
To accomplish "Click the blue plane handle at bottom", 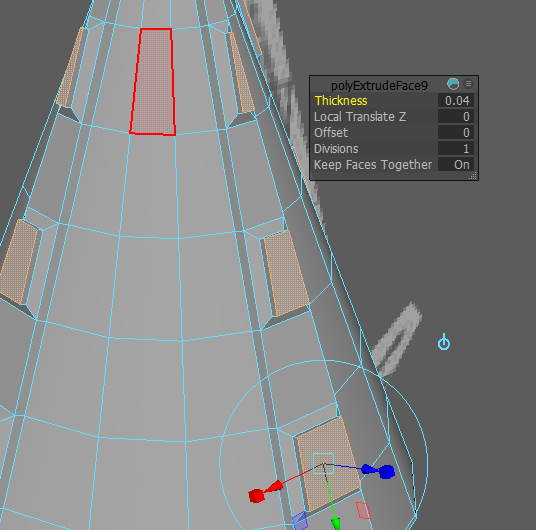I will click(300, 520).
